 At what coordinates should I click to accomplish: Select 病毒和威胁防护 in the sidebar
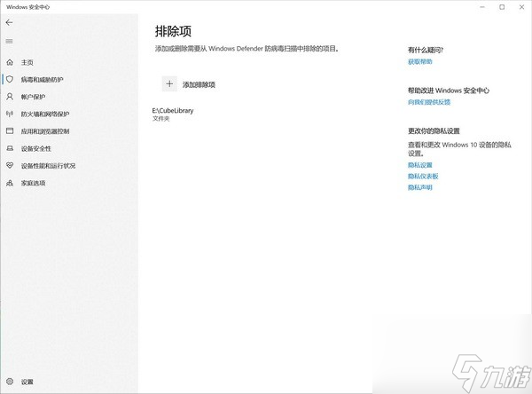pyautogui.click(x=42, y=80)
